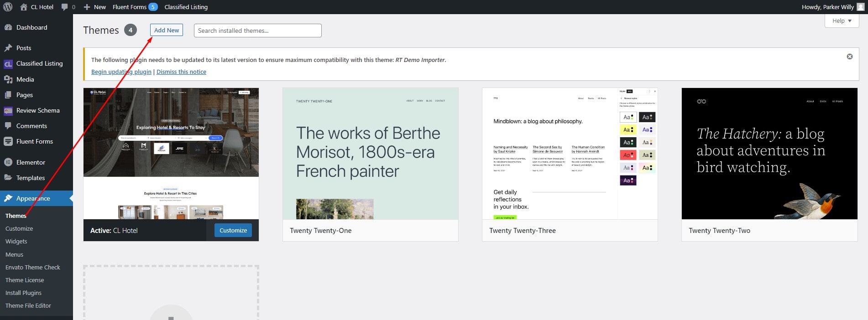Click the dashed add new theme box

click(171, 293)
